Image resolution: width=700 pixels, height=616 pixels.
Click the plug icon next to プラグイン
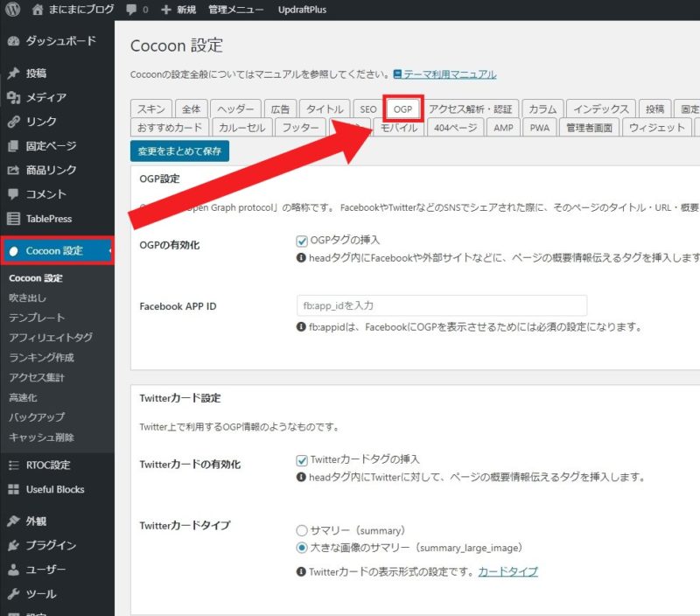point(13,545)
